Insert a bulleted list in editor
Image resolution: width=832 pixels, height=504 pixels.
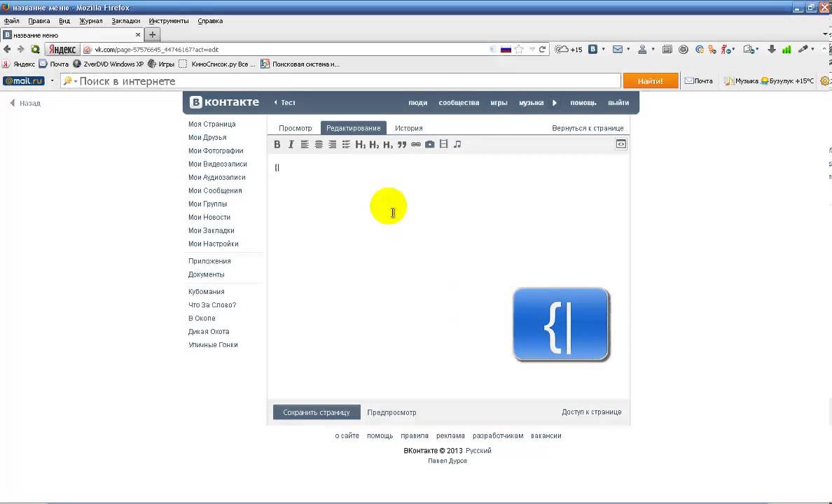click(x=346, y=144)
